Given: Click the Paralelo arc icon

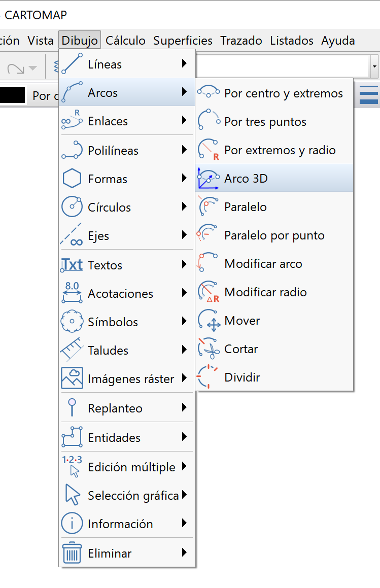Looking at the screenshot, I should pos(209,206).
